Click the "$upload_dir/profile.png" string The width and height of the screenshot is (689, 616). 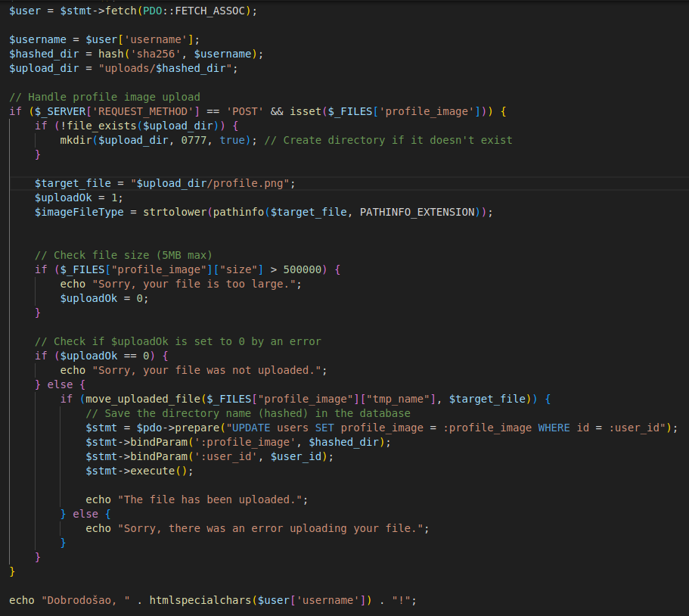point(213,183)
